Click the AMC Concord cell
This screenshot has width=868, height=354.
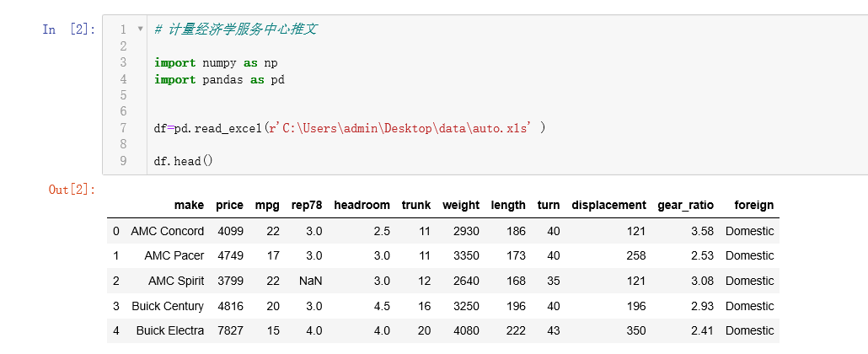click(167, 231)
